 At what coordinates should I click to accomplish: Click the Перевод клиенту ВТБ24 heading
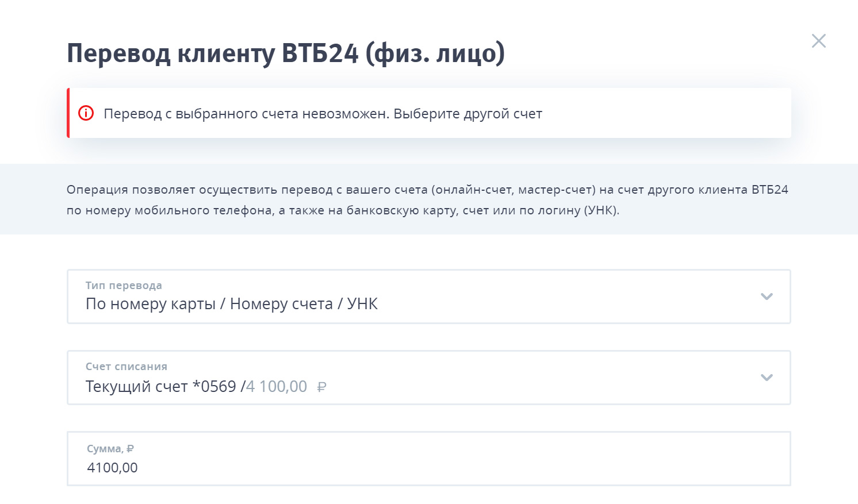tap(286, 53)
